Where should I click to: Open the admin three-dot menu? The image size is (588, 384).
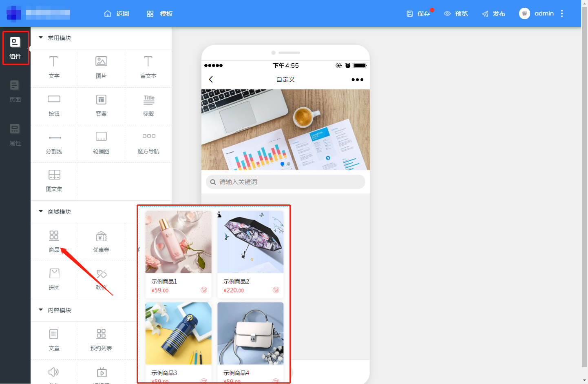tap(562, 13)
